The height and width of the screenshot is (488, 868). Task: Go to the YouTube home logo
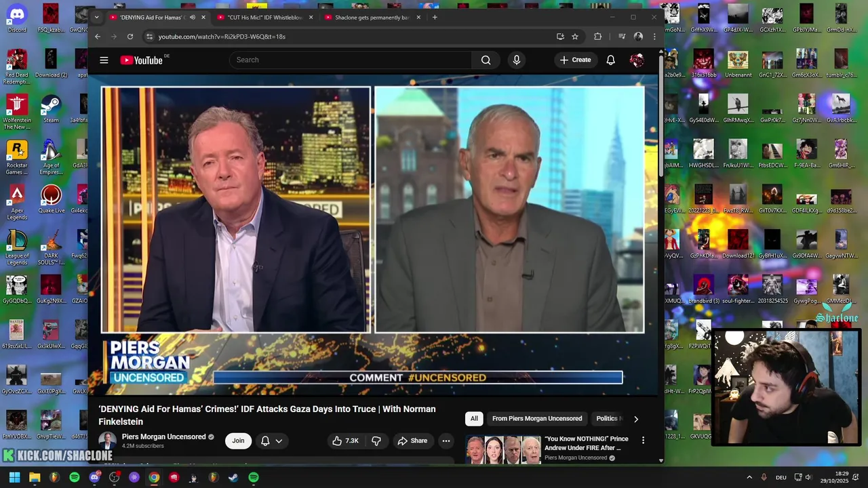(142, 60)
